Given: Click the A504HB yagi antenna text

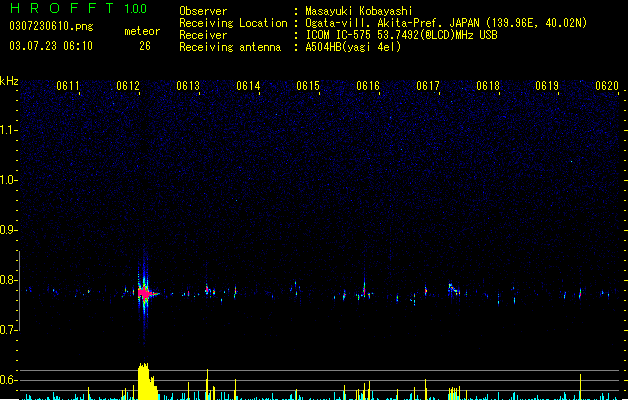Looking at the screenshot, I should click(x=353, y=47).
